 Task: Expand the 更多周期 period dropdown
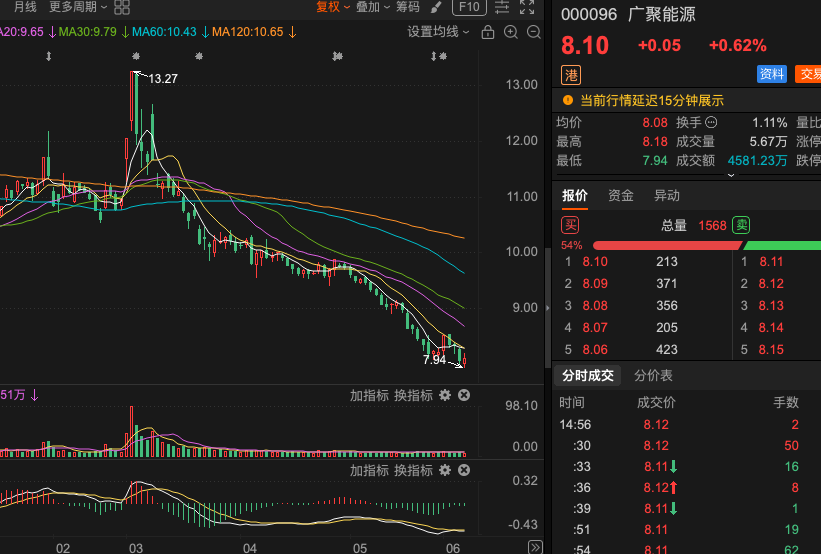click(x=77, y=7)
